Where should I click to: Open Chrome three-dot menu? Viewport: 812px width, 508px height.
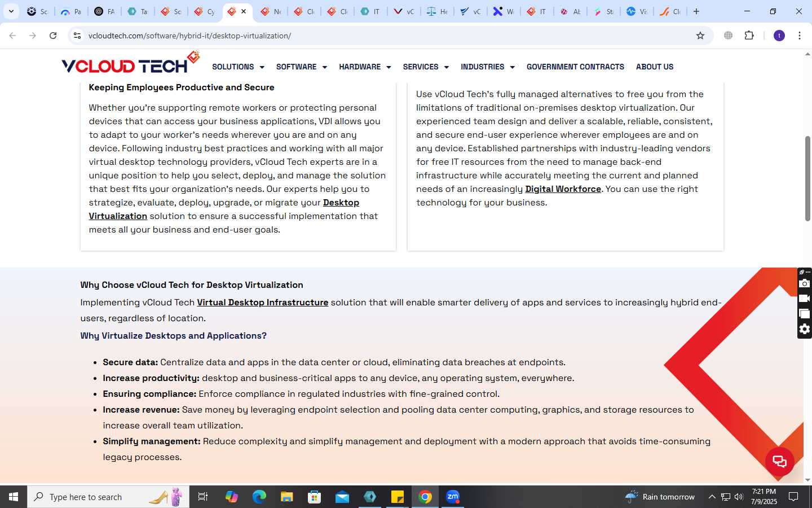click(x=800, y=36)
